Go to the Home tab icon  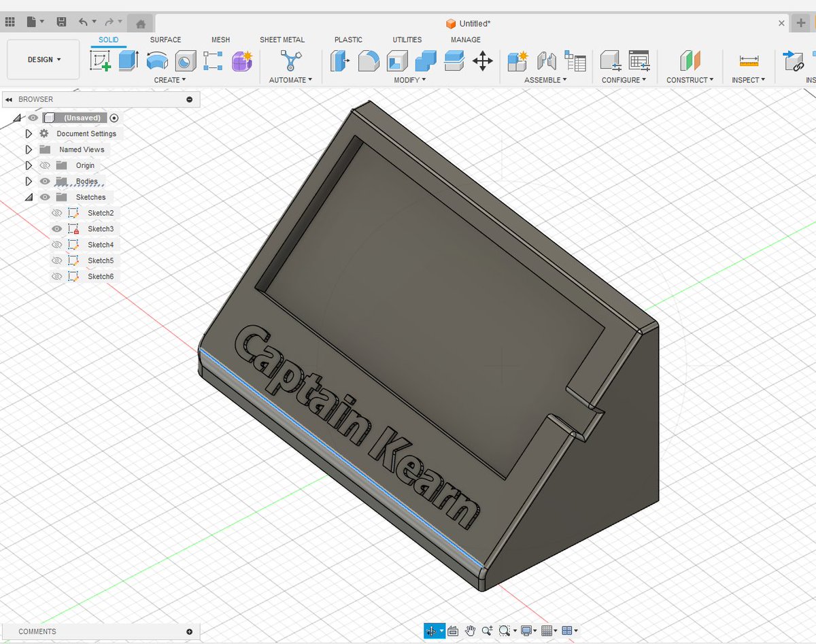point(141,24)
